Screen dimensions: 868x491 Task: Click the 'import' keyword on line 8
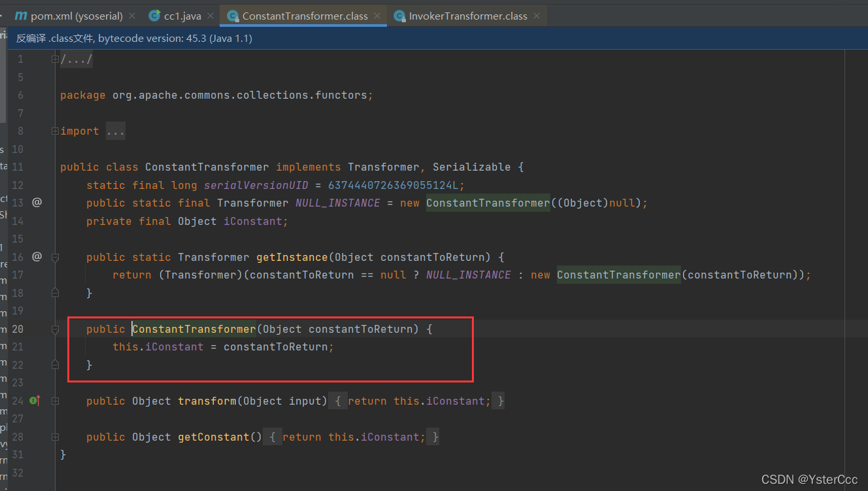pyautogui.click(x=80, y=131)
